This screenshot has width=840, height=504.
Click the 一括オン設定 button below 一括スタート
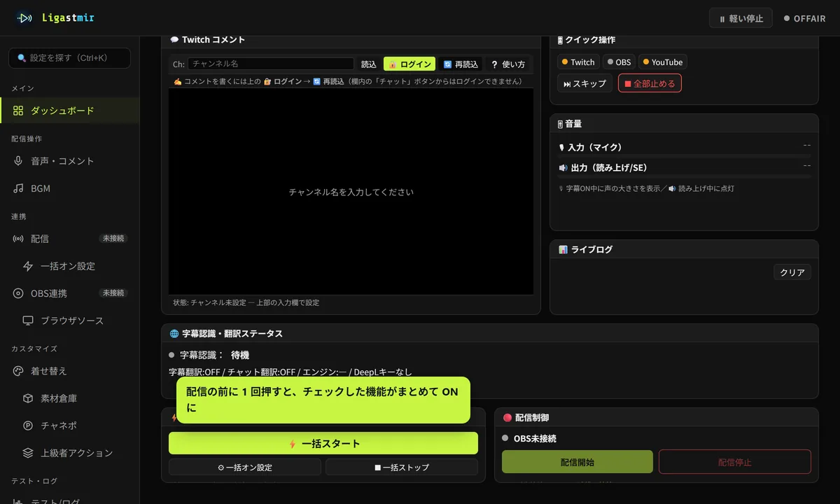245,467
